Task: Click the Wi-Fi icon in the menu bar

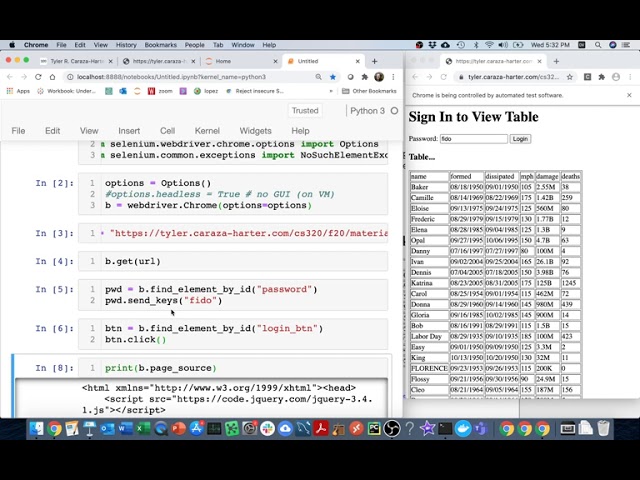Action: pos(489,45)
